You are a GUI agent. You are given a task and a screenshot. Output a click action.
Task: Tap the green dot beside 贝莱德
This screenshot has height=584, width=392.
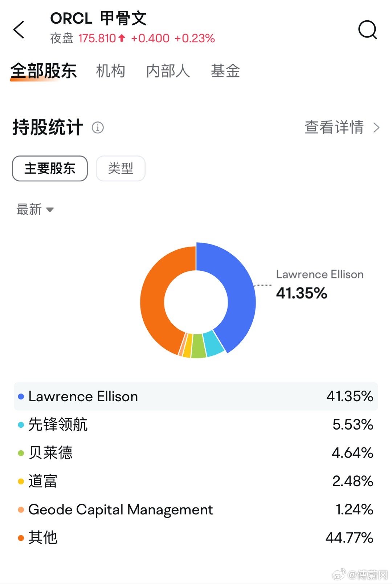pyautogui.click(x=21, y=453)
